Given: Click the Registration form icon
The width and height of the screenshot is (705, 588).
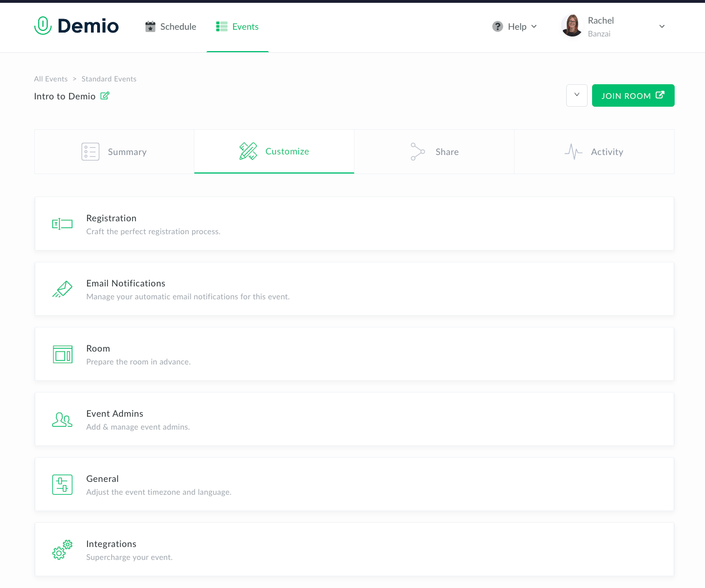Looking at the screenshot, I should tap(62, 224).
